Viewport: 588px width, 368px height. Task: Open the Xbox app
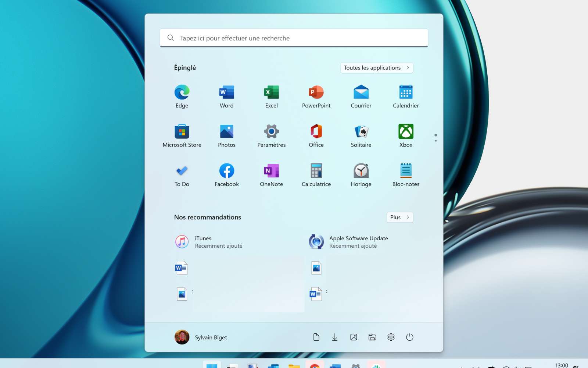(406, 136)
